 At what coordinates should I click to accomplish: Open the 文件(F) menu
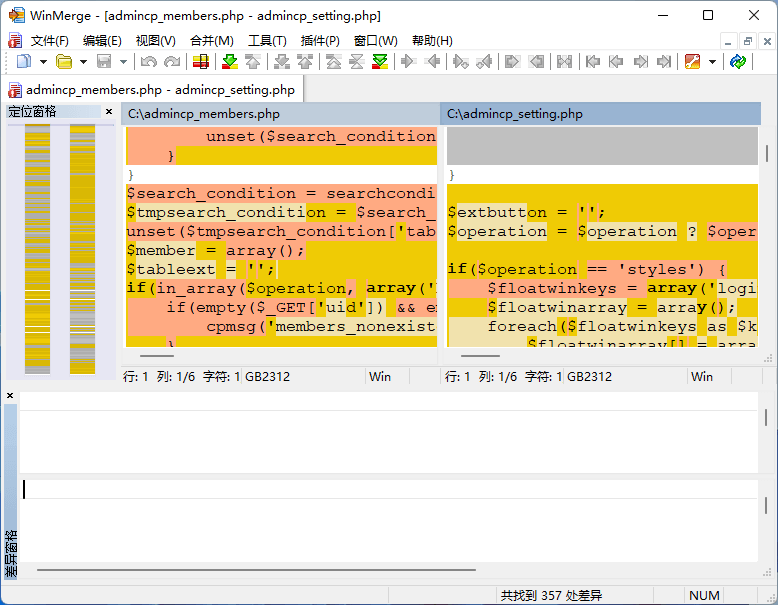(50, 41)
